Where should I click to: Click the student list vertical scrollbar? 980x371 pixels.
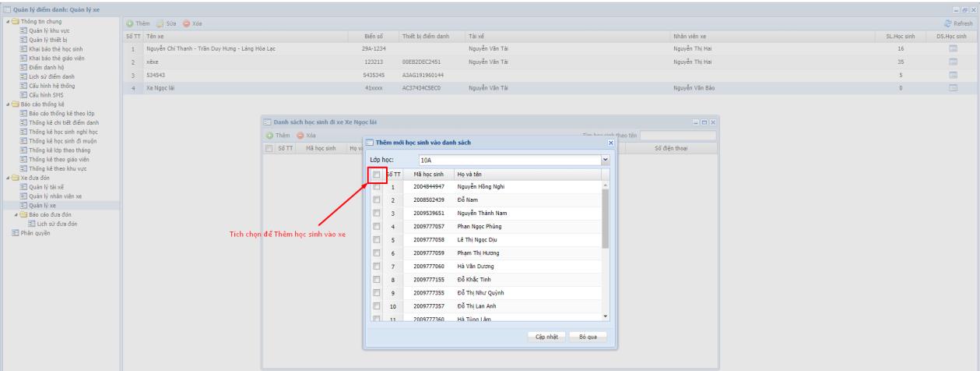(x=606, y=218)
